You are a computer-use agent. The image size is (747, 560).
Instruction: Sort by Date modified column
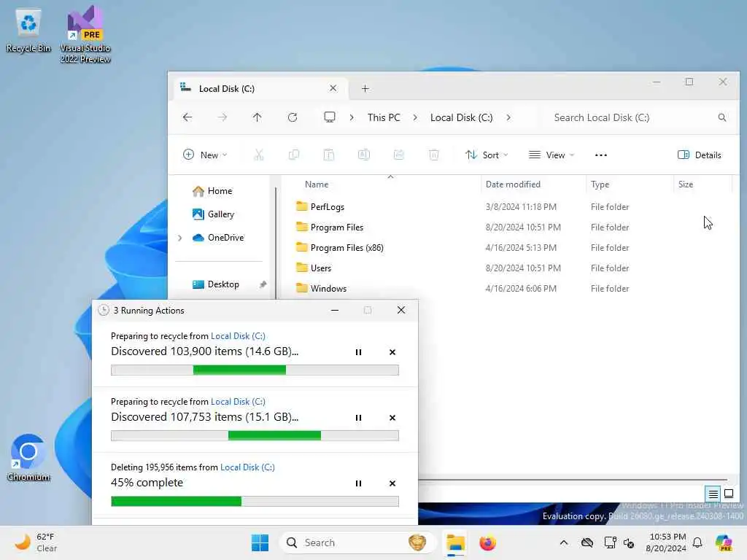(513, 184)
